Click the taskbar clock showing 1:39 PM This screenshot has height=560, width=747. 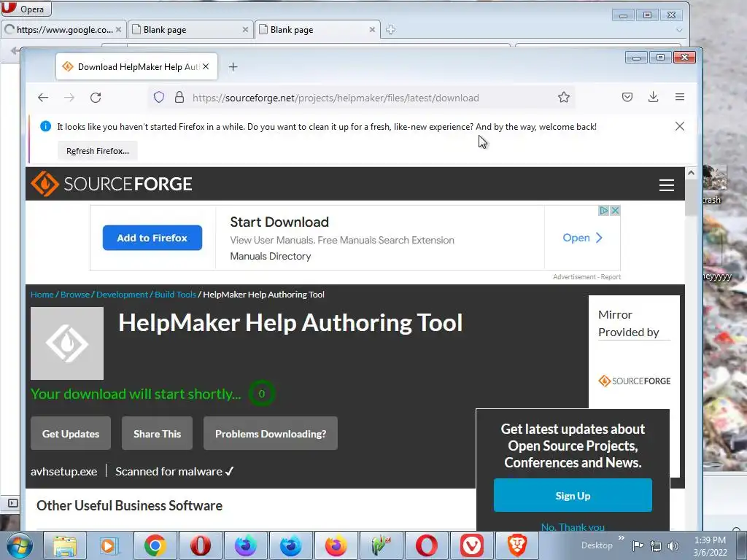(710, 546)
